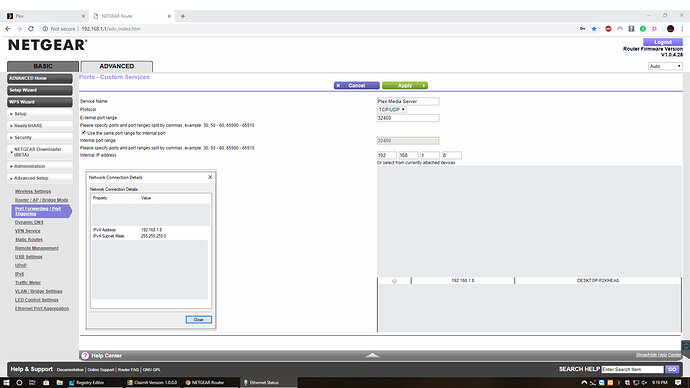Screen dimensions: 690x388
Task: Open Router / AP / Bridge Mode link
Action: pos(41,200)
